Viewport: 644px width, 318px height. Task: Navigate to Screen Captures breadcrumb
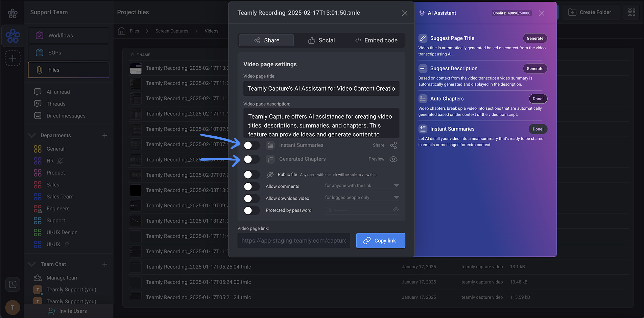(172, 31)
